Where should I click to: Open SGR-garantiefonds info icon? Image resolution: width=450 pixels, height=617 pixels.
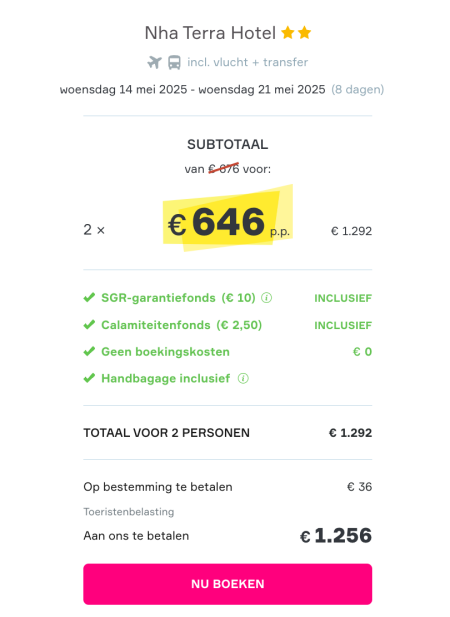pyautogui.click(x=267, y=298)
